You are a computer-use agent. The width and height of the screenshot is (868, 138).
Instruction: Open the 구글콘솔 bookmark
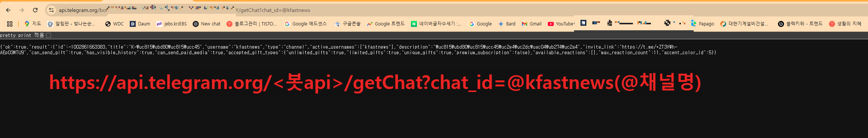pos(348,24)
